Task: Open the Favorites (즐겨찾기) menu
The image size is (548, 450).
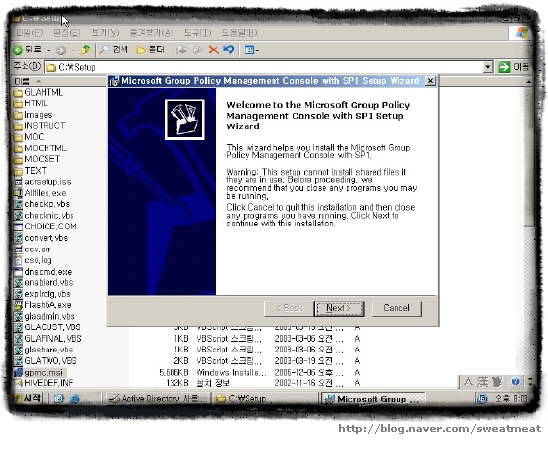Action: (151, 33)
